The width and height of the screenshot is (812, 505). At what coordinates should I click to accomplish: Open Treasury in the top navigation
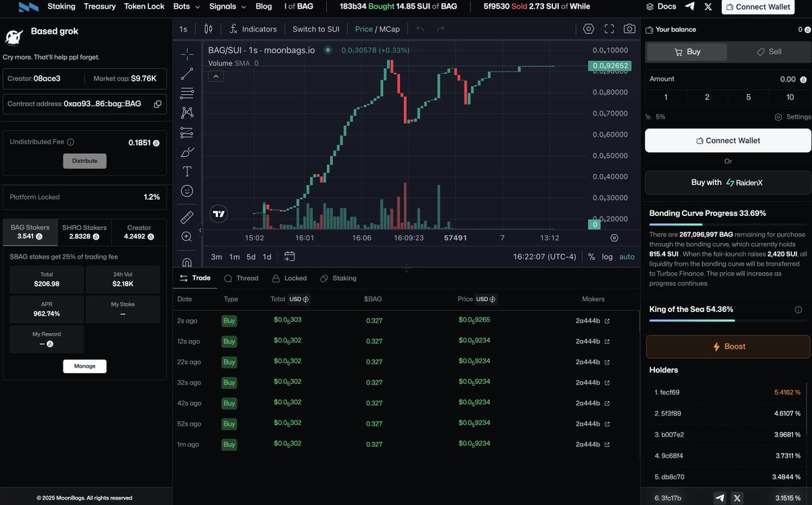tap(99, 7)
